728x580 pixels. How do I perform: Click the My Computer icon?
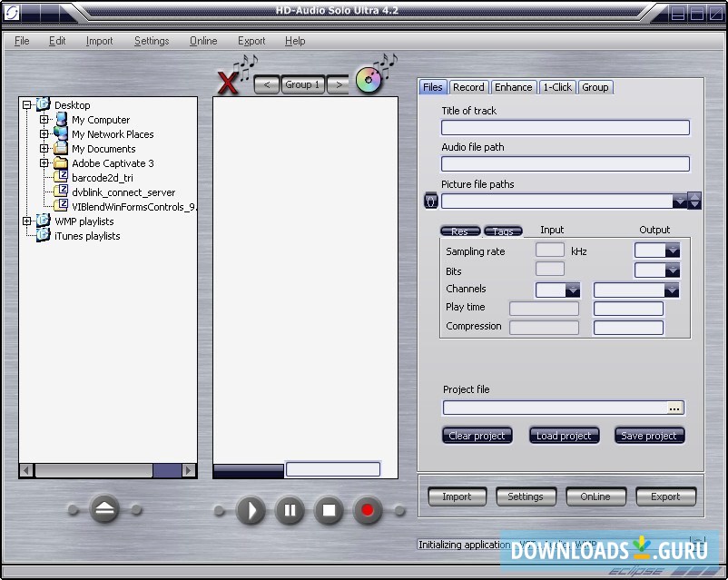pos(61,119)
